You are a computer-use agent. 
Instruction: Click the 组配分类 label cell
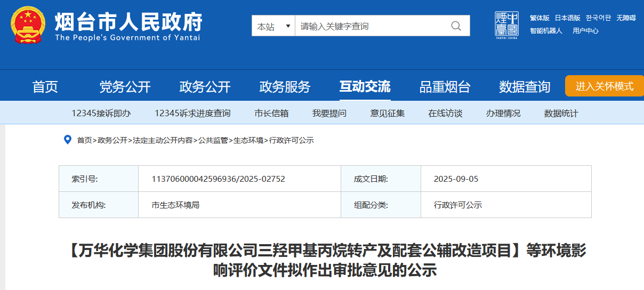click(x=381, y=205)
